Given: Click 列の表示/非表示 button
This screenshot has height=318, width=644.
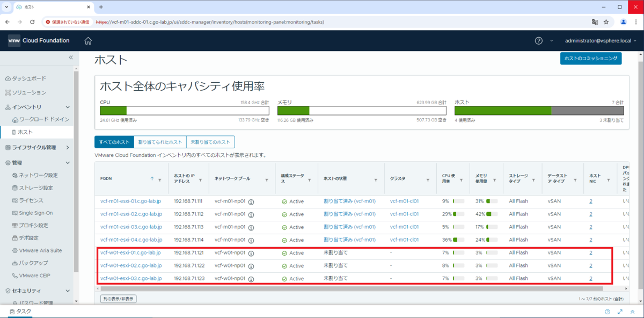Looking at the screenshot, I should point(119,299).
